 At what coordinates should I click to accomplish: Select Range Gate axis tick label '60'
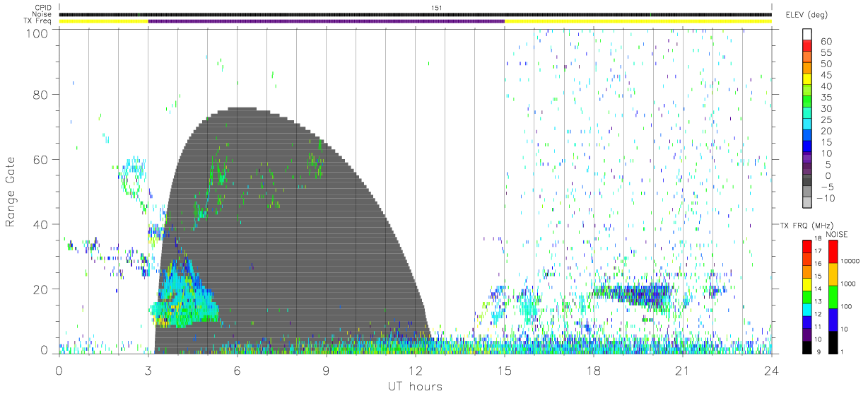click(x=40, y=160)
